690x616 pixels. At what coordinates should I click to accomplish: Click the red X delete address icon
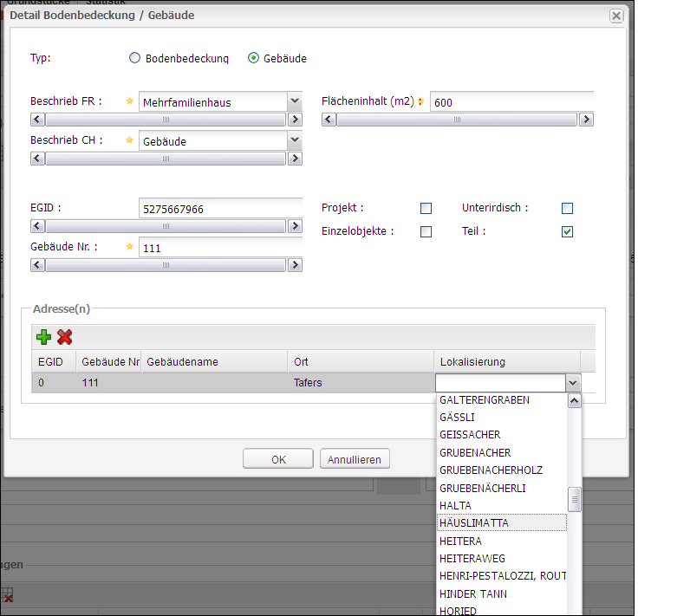click(x=65, y=337)
